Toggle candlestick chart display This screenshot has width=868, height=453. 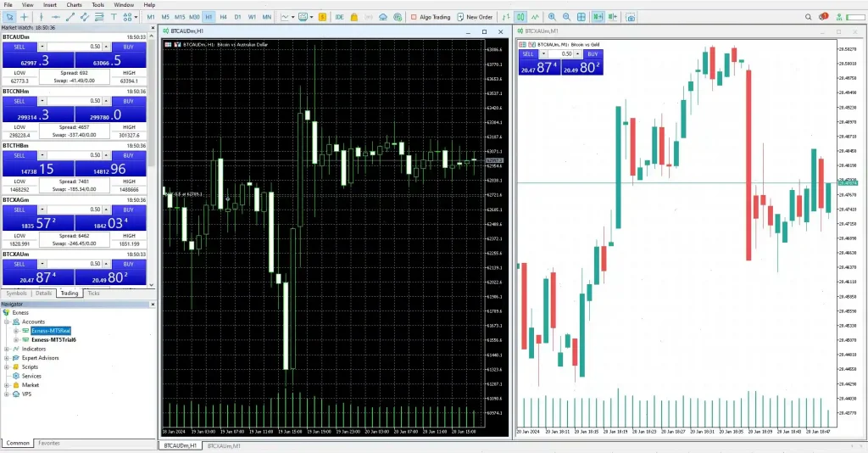[x=520, y=17]
